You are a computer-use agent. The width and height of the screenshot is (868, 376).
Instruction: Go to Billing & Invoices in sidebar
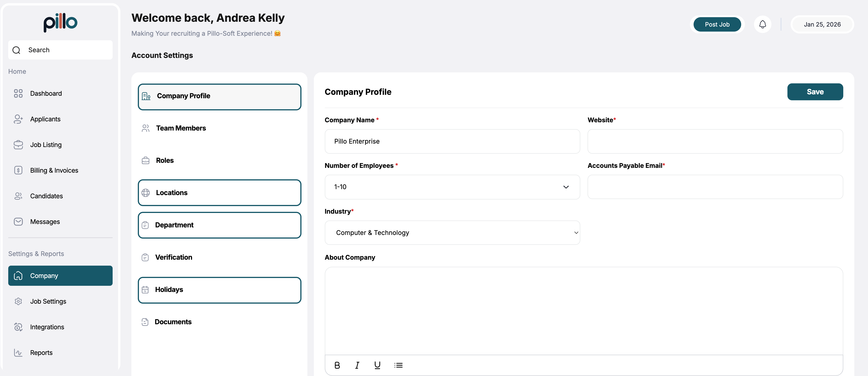tap(60, 170)
